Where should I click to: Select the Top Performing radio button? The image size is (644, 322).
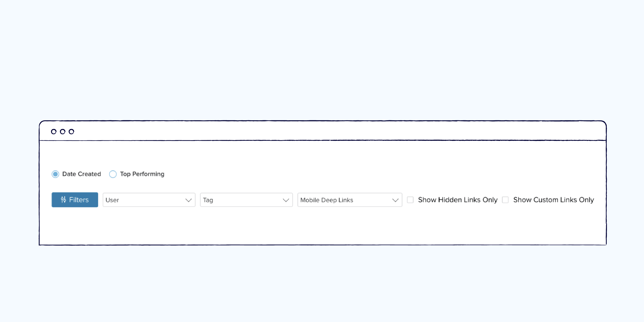[113, 174]
